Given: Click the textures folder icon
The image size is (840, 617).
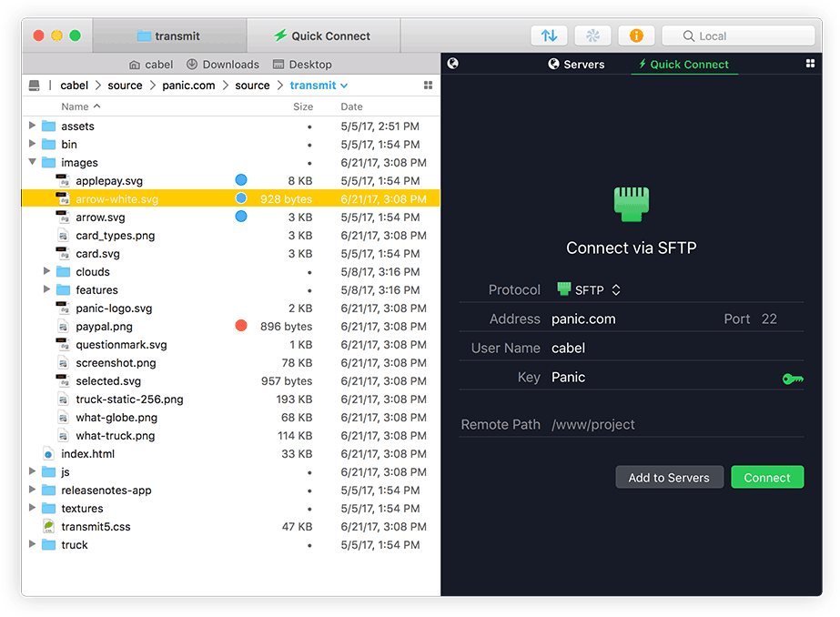Looking at the screenshot, I should [49, 509].
